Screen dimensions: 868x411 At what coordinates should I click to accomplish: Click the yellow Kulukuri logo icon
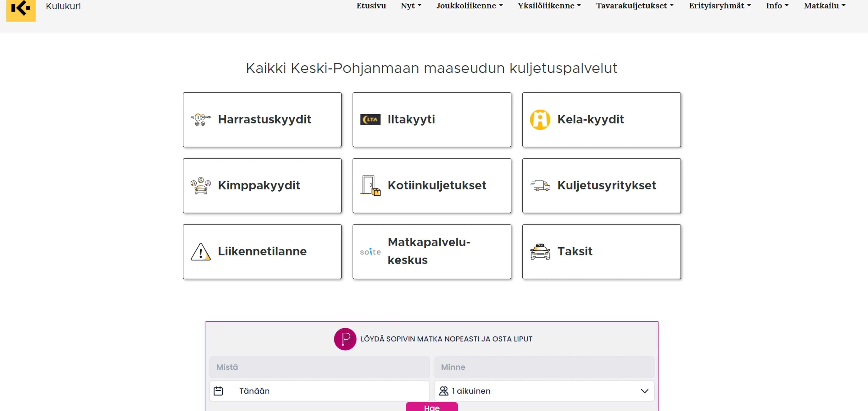21,9
